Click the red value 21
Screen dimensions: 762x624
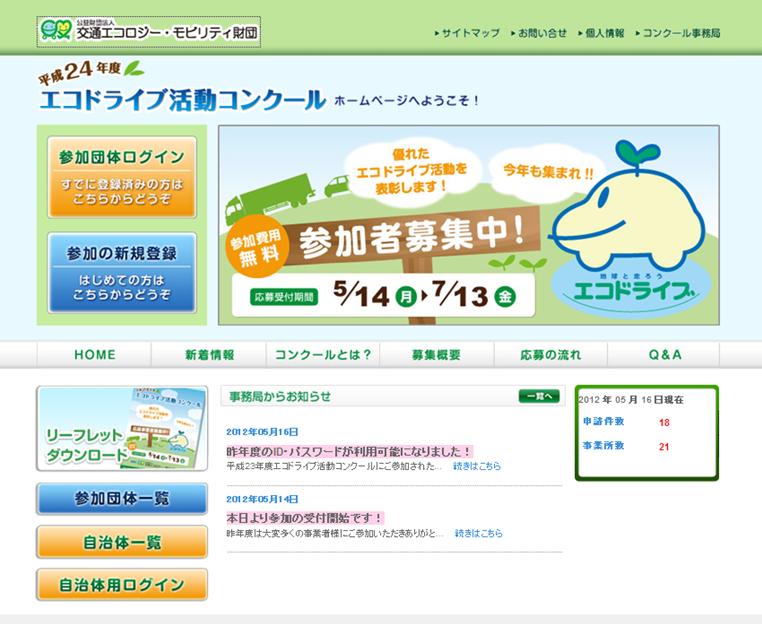tap(664, 447)
